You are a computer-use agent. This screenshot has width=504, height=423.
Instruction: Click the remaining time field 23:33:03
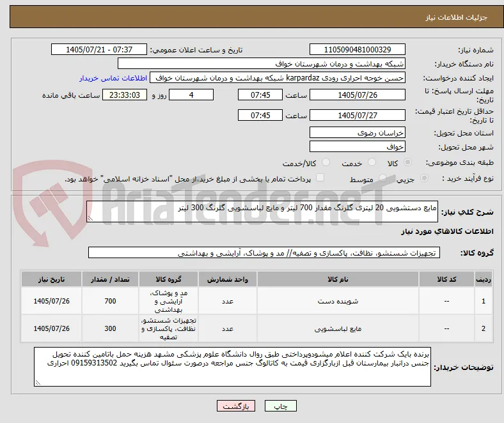(x=125, y=95)
